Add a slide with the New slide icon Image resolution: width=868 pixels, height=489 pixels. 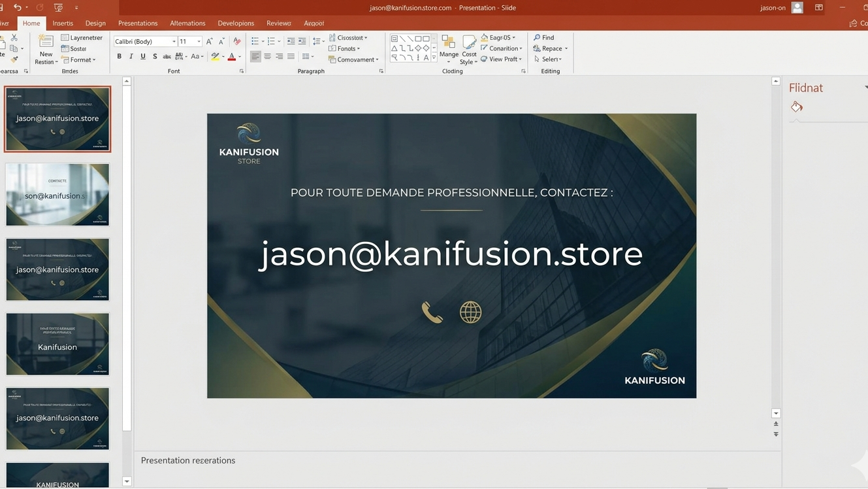pos(46,42)
